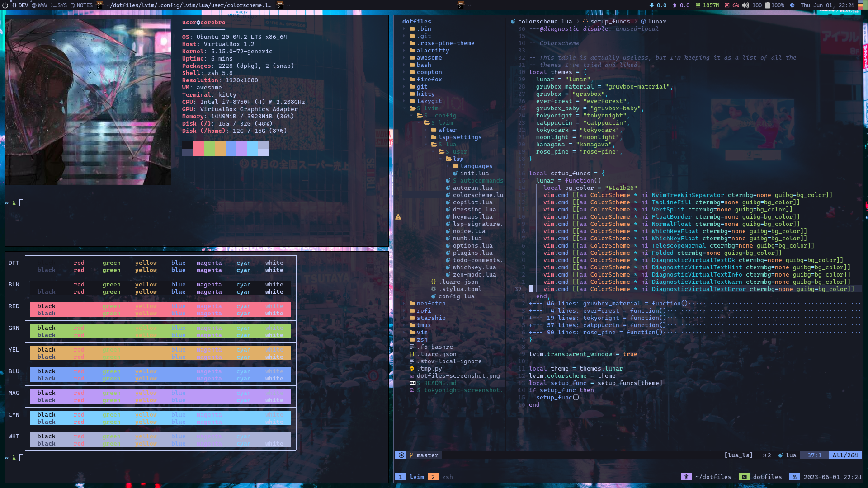The height and width of the screenshot is (488, 868).
Task: Expand the firefox folder
Action: [425, 80]
